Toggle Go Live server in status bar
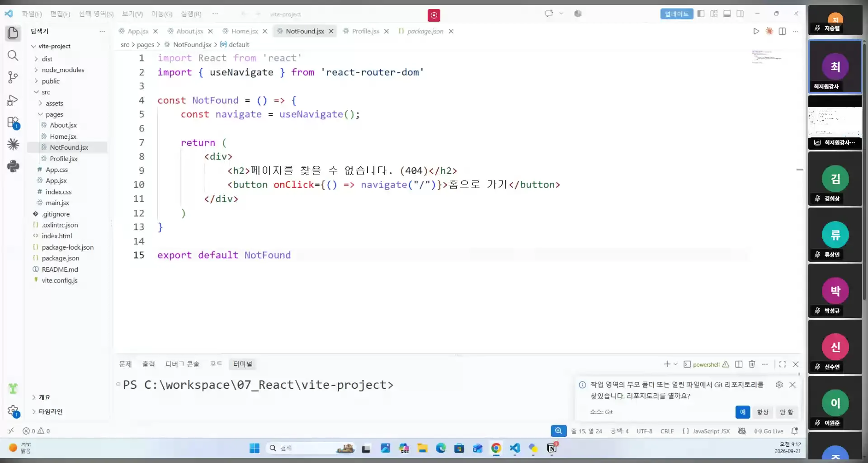The image size is (868, 463). [x=769, y=431]
